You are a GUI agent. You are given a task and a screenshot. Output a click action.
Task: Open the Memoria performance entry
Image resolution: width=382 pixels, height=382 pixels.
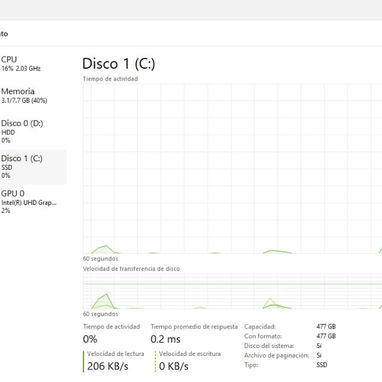pos(32,95)
